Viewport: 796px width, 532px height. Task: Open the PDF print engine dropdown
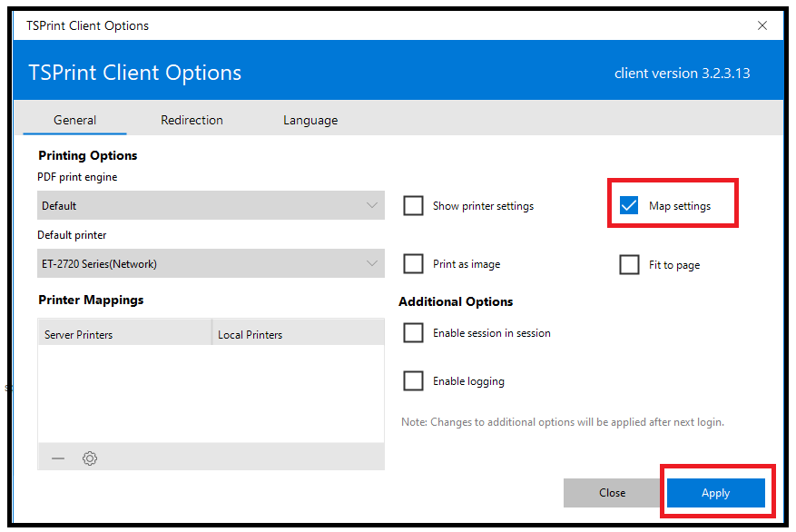pyautogui.click(x=211, y=205)
